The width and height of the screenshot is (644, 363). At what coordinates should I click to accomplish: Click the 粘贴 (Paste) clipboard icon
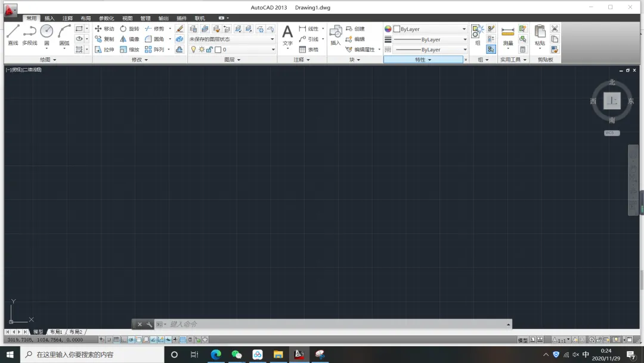point(540,36)
